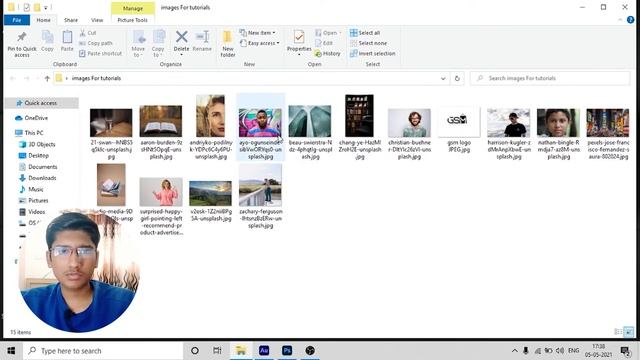Open the Picture Tools tab
The width and height of the screenshot is (640, 360).
pyautogui.click(x=133, y=20)
